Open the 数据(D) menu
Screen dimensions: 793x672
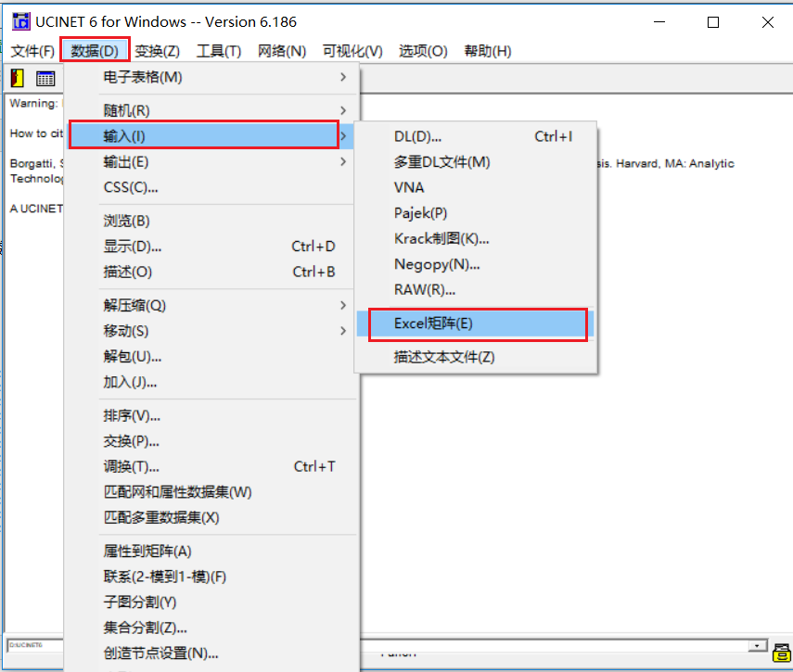click(95, 51)
